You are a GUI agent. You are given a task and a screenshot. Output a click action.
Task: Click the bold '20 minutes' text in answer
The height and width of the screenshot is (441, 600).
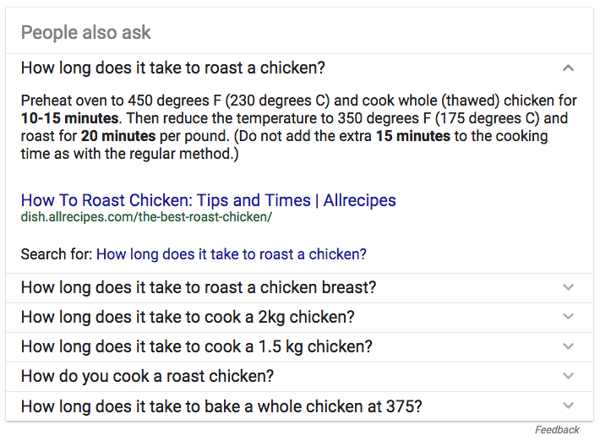116,137
